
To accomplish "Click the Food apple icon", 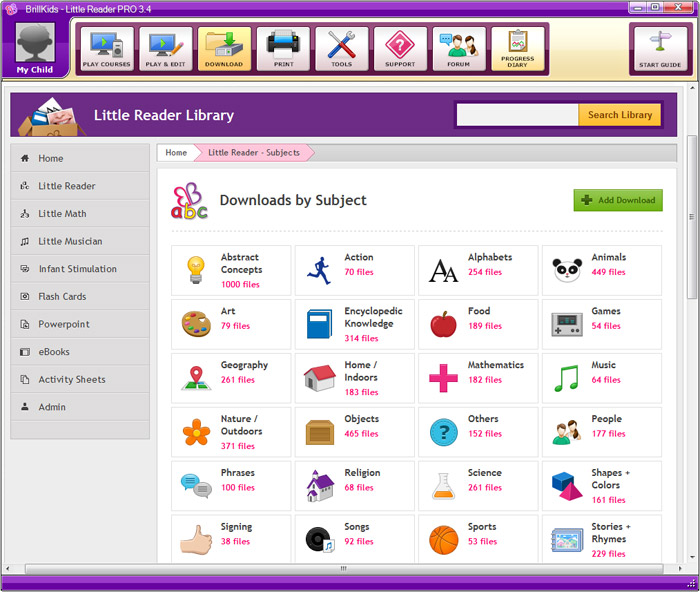I will click(443, 324).
